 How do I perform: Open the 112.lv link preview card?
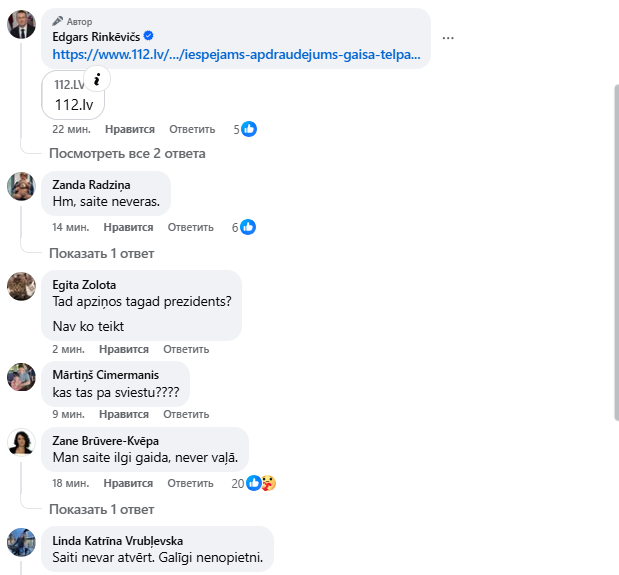pos(73,96)
